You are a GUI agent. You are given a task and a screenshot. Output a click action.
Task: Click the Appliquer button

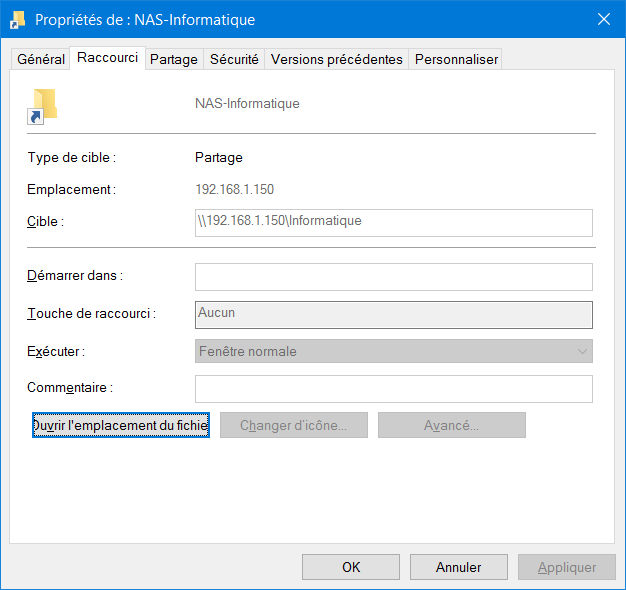[x=567, y=567]
